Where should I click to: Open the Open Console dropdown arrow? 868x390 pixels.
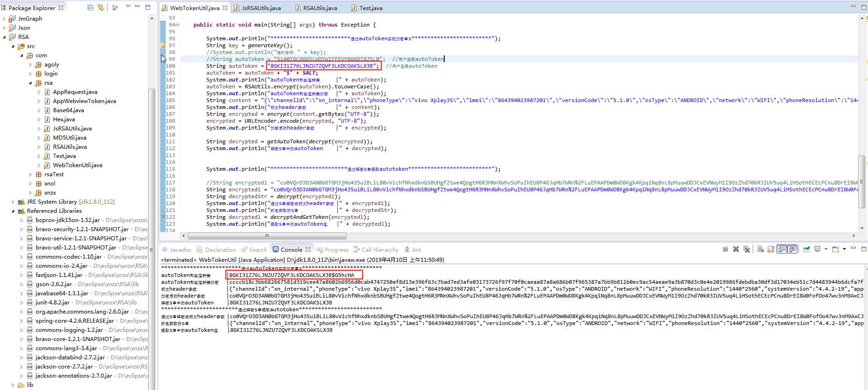point(844,249)
